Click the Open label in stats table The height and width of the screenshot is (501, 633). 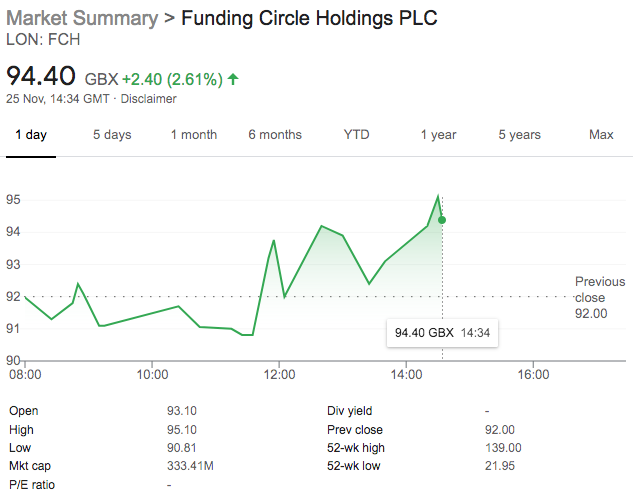23,411
